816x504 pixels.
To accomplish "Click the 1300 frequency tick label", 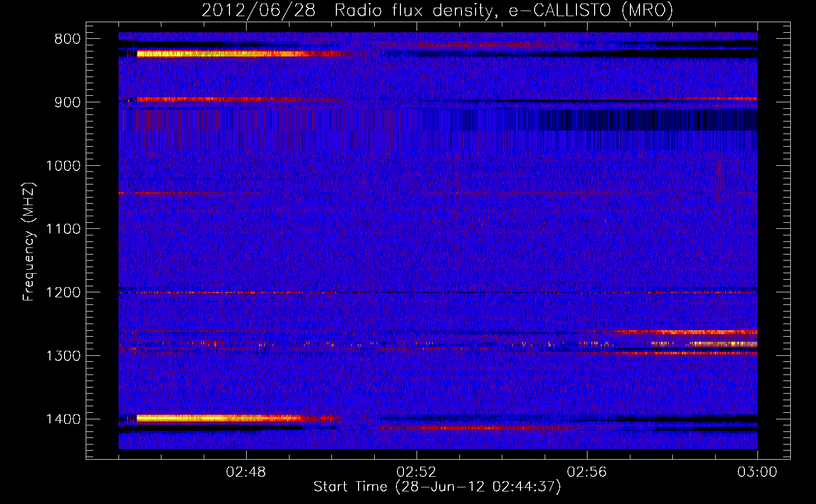I will pos(63,356).
